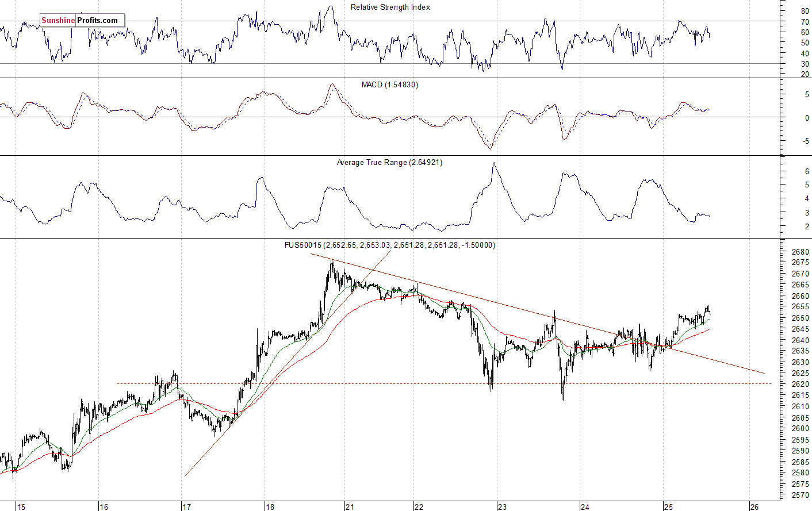Screen dimensions: 812x511
Task: Click the Relative Strength Index title
Action: pyautogui.click(x=390, y=7)
